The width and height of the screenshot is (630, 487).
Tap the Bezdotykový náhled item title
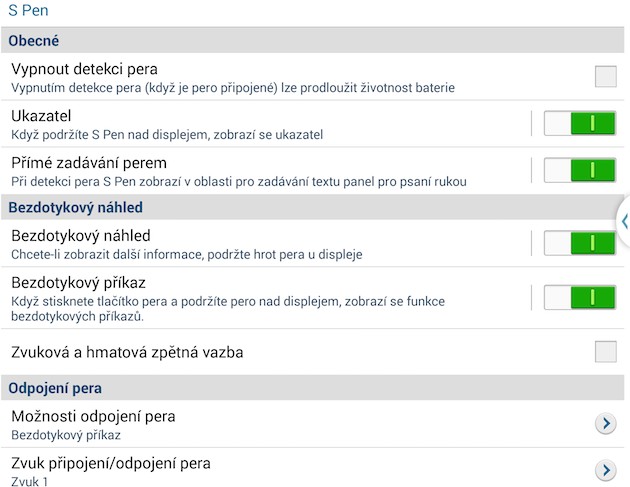(x=81, y=236)
